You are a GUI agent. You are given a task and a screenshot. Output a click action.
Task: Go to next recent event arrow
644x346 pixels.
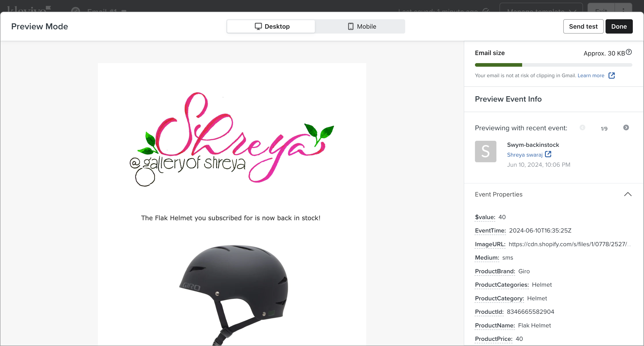(626, 128)
